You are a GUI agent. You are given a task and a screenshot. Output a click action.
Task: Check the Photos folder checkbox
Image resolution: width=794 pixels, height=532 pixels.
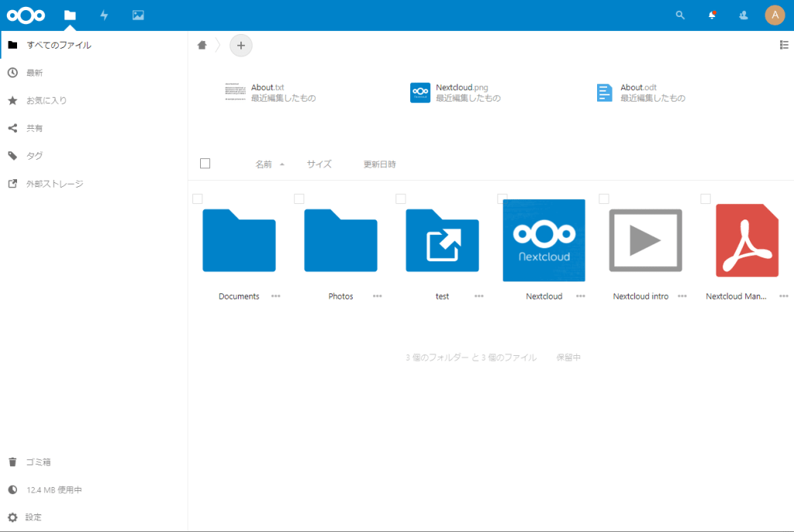coord(299,199)
